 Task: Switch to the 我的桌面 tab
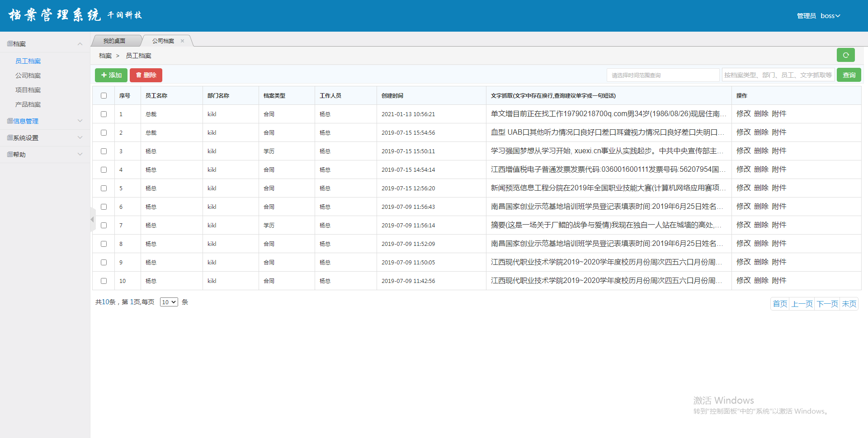114,41
